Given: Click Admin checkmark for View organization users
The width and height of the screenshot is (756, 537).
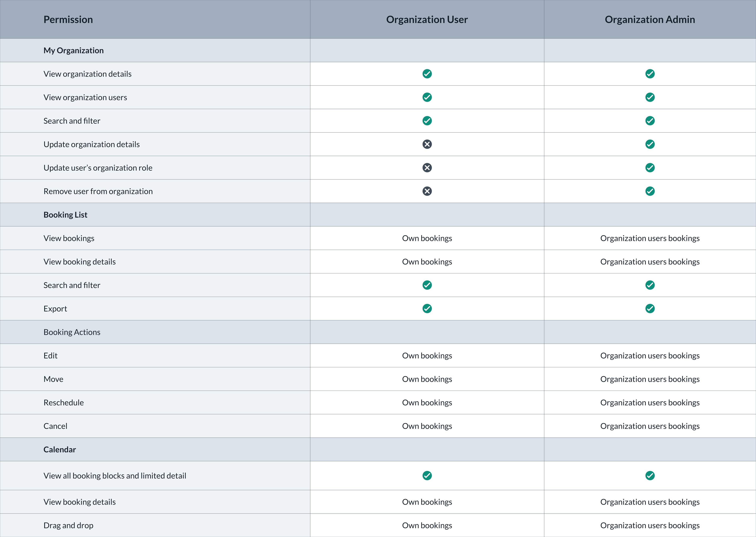Looking at the screenshot, I should click(650, 97).
